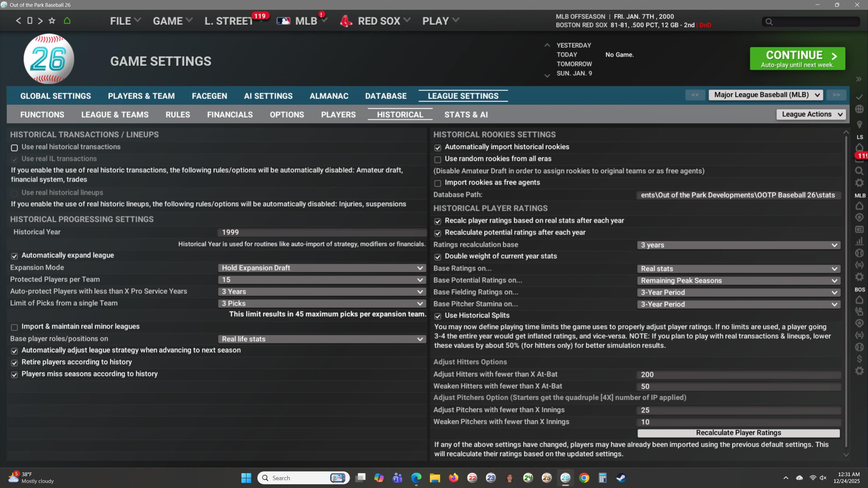Click the Historical Year input field

(x=322, y=232)
